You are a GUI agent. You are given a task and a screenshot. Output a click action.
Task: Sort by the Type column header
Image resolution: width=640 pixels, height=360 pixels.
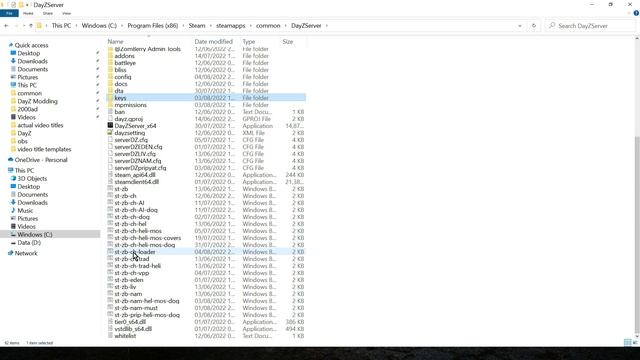click(249, 42)
